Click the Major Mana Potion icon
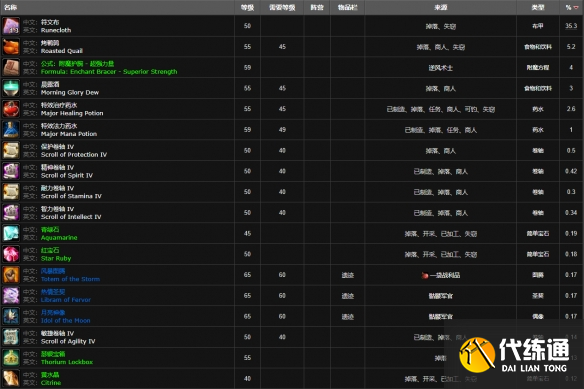Viewport: 584px width, 389px height. tap(11, 130)
